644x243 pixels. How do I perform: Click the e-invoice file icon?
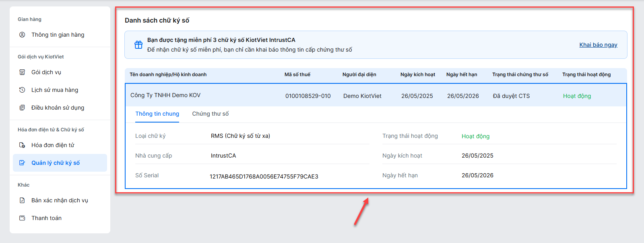(x=22, y=145)
